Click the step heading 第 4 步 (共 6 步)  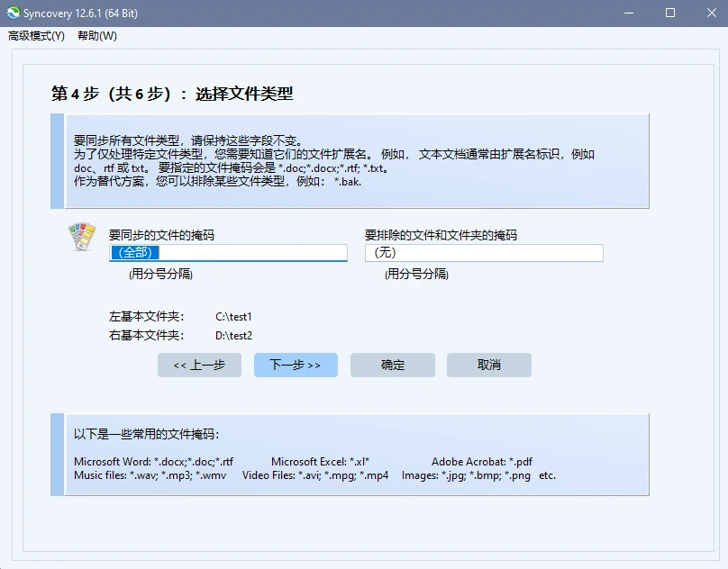[x=172, y=94]
